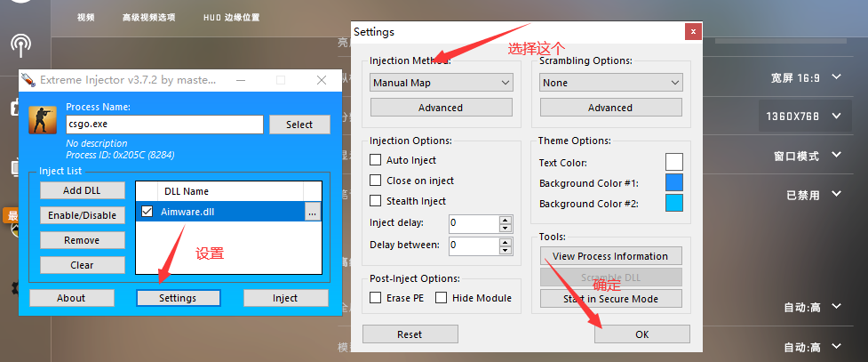This screenshot has width=868, height=362.
Task: Open the ellipsis button beside Aimware.dll
Action: 313,211
